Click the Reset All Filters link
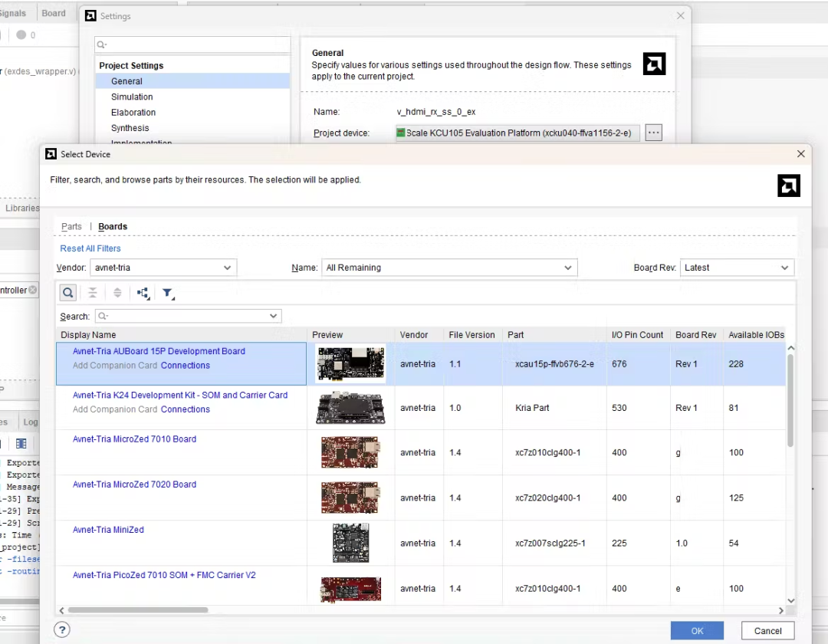The image size is (828, 644). tap(90, 248)
